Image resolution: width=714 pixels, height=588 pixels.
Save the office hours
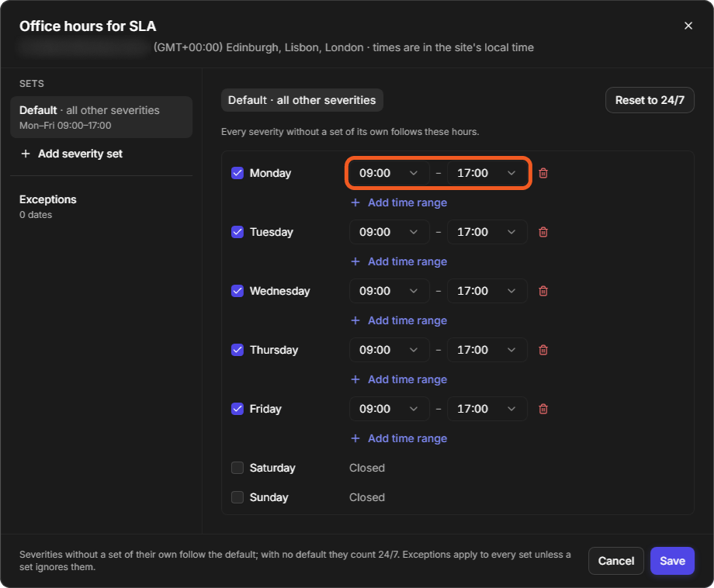pyautogui.click(x=672, y=561)
